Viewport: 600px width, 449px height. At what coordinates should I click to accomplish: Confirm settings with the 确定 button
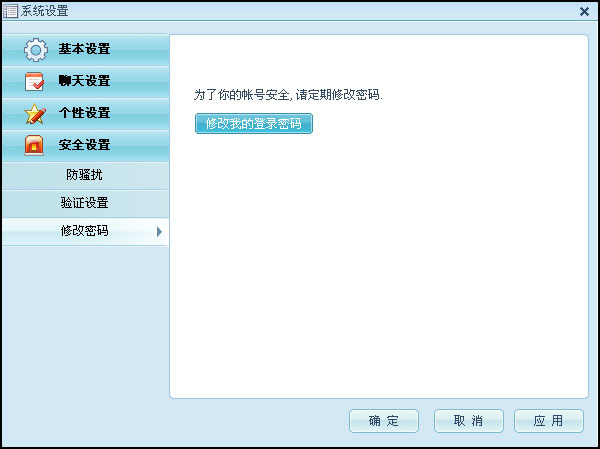[x=384, y=421]
